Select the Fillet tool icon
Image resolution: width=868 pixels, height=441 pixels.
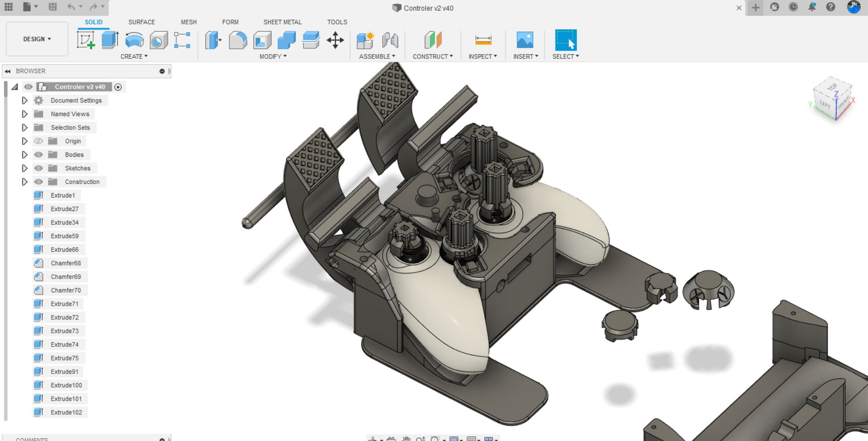pos(238,40)
